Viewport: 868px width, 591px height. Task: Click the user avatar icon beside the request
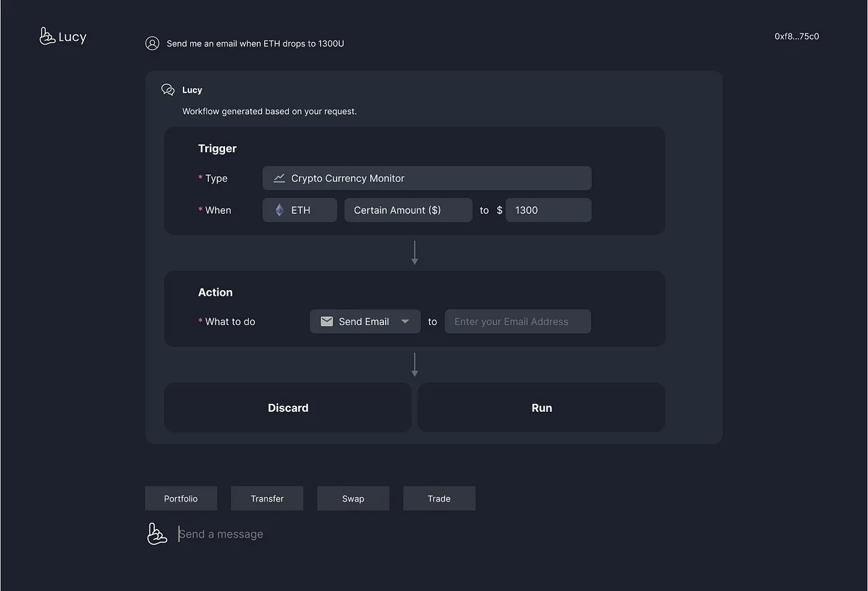(152, 43)
